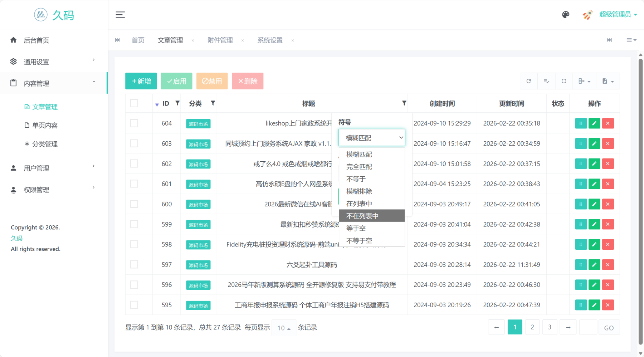This screenshot has height=357, width=644.
Task: Click the 新增 button to add article
Action: coord(141,81)
